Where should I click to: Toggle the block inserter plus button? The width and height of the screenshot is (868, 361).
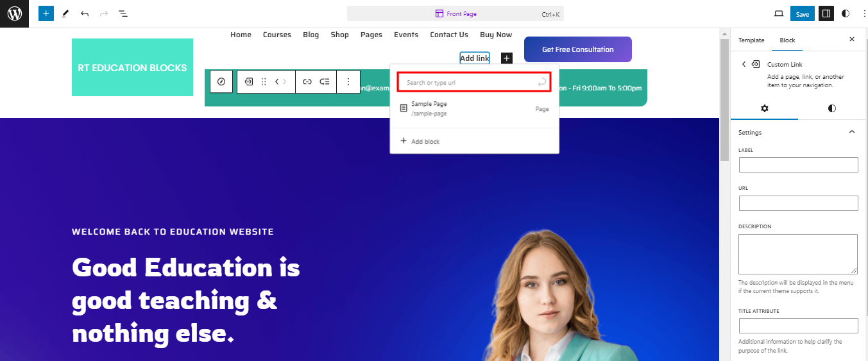46,13
